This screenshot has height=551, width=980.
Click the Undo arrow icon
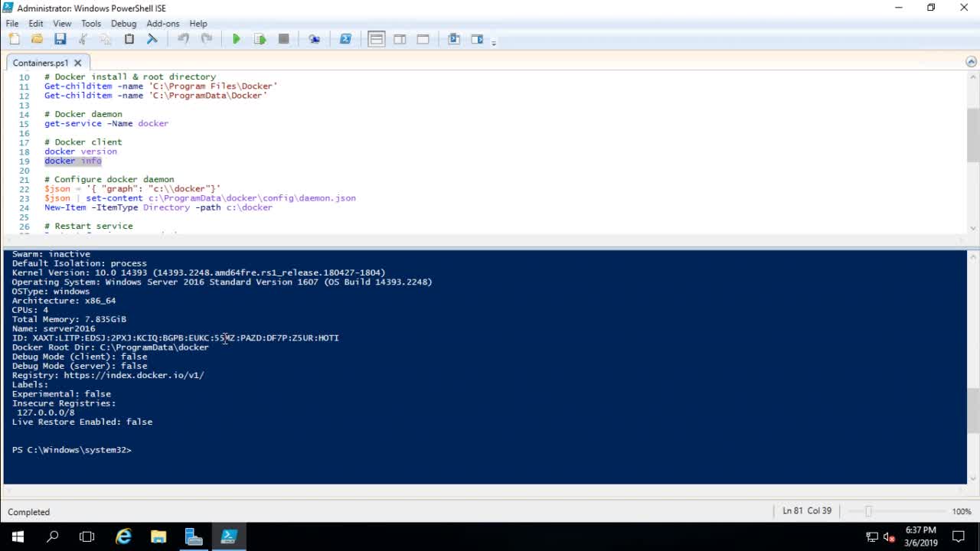(183, 39)
